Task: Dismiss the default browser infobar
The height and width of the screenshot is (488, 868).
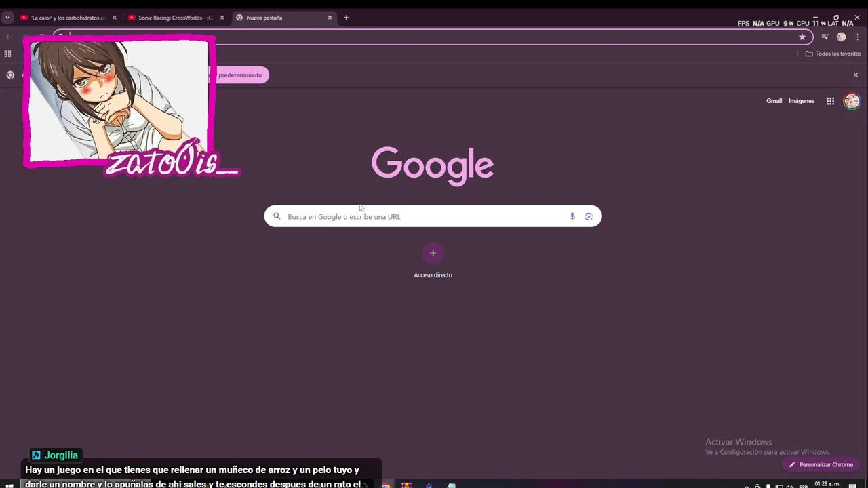Action: [856, 75]
